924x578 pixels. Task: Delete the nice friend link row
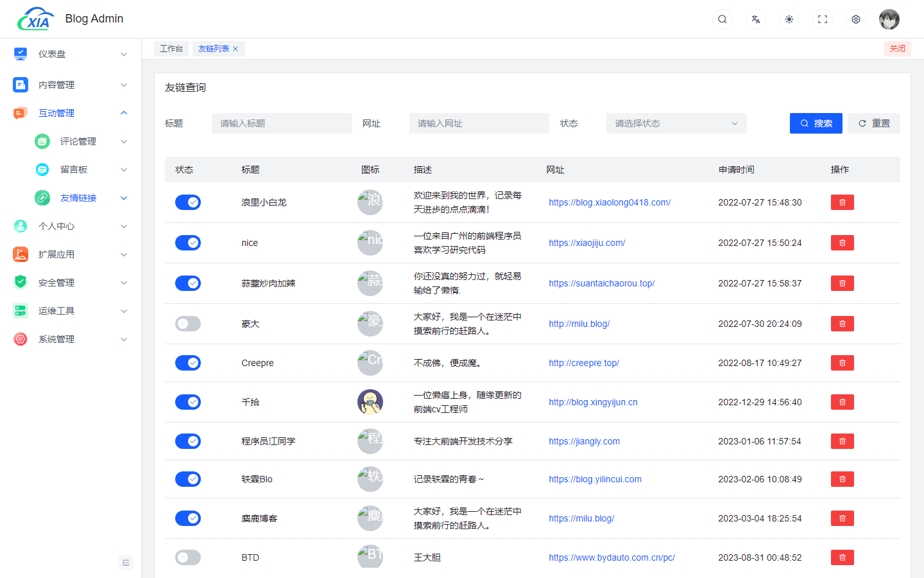pos(843,243)
